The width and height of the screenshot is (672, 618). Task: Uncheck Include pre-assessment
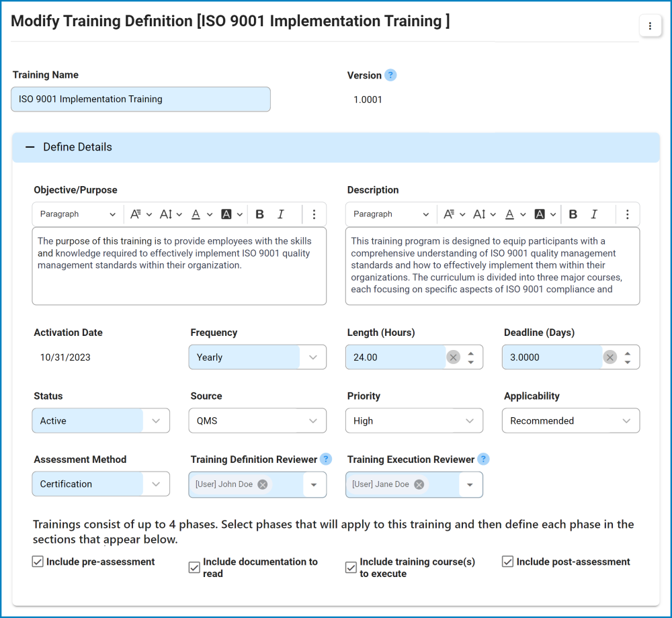pyautogui.click(x=38, y=562)
